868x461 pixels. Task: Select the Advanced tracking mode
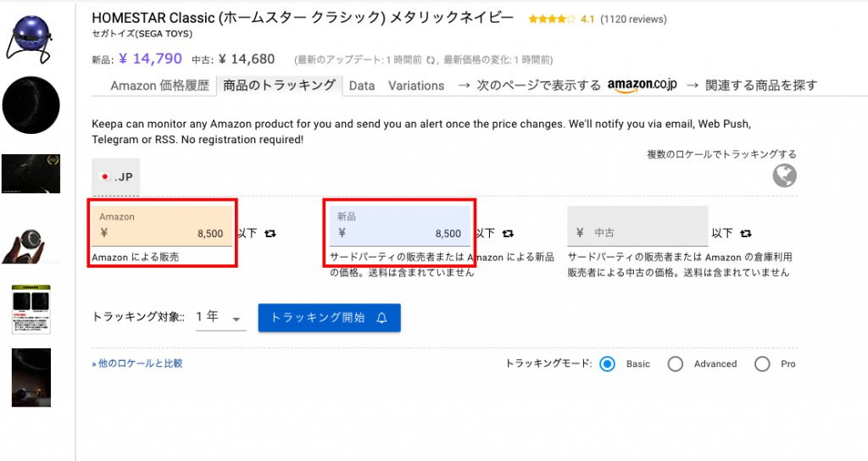[676, 364]
